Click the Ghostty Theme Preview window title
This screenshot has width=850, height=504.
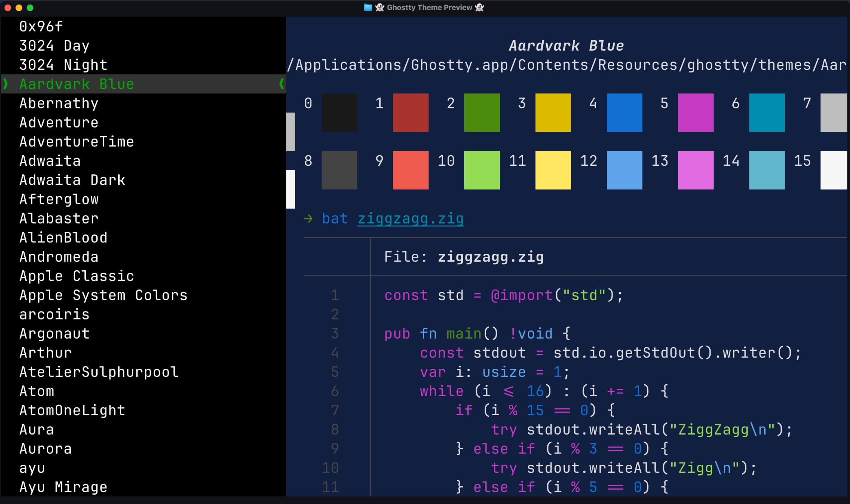coord(430,8)
